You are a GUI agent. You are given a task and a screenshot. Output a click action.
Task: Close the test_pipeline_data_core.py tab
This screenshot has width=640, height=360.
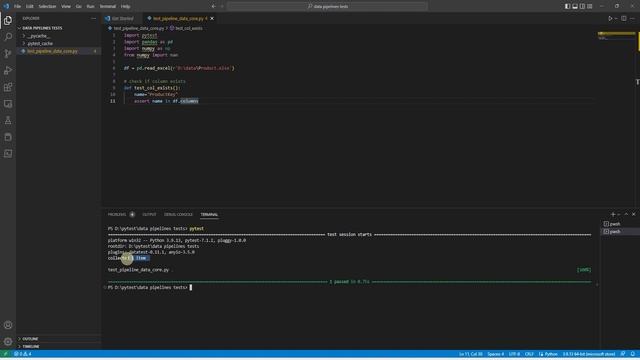coord(212,18)
